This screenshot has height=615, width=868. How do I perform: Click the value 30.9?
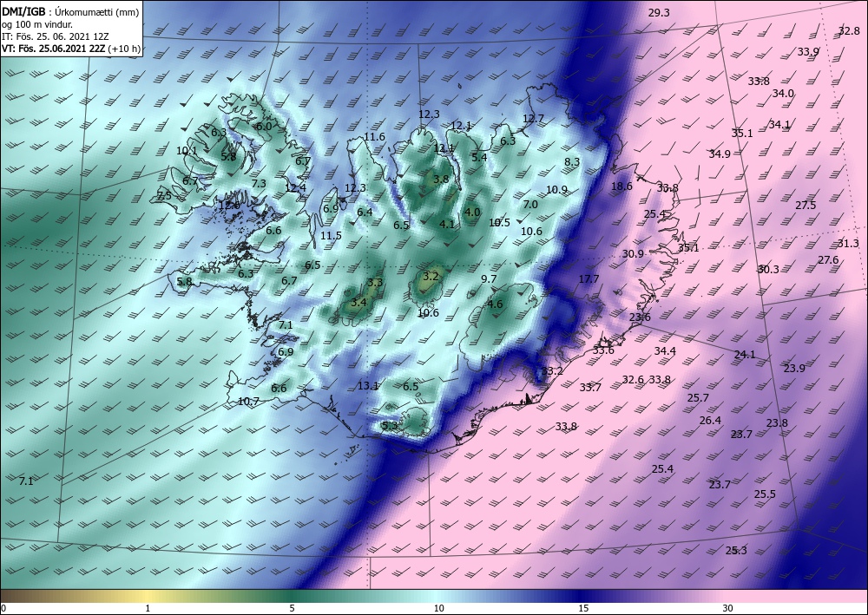[x=633, y=254]
